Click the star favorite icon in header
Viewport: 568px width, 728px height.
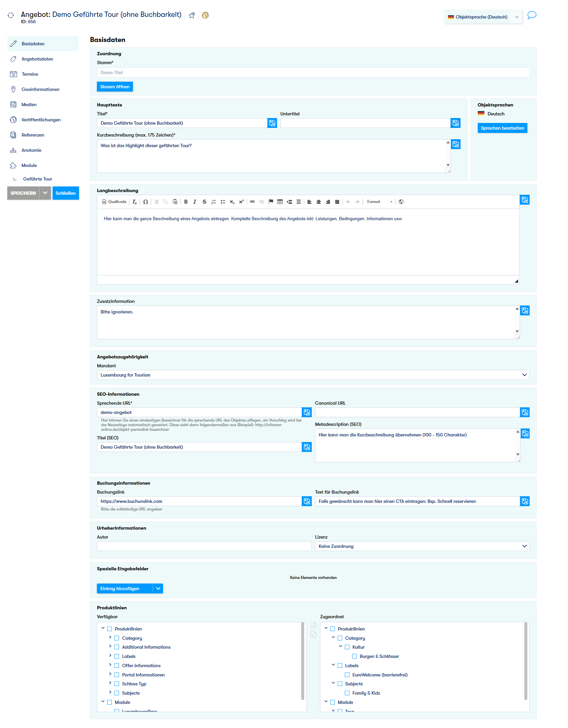point(192,15)
